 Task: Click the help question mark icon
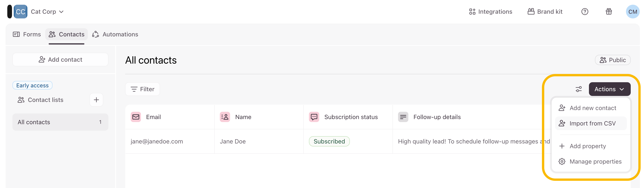coord(584,12)
